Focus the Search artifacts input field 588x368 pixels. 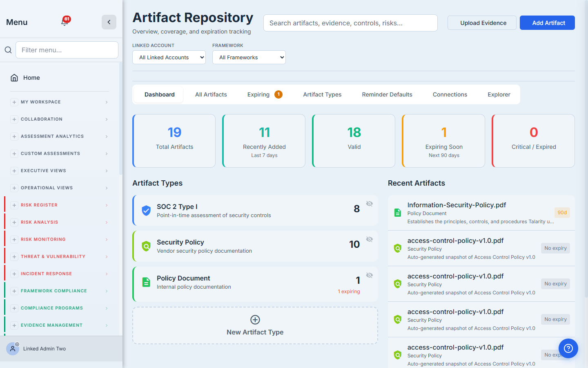pyautogui.click(x=350, y=23)
